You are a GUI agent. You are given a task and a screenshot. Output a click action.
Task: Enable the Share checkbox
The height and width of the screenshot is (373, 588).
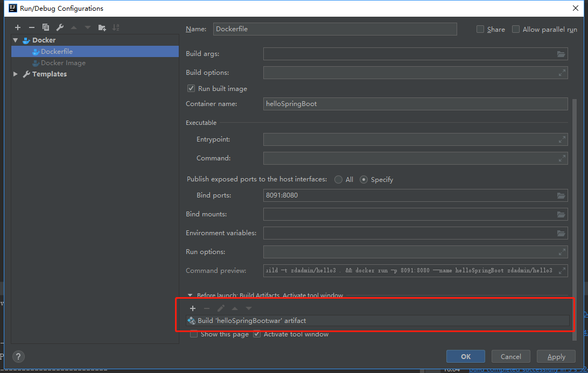click(480, 29)
